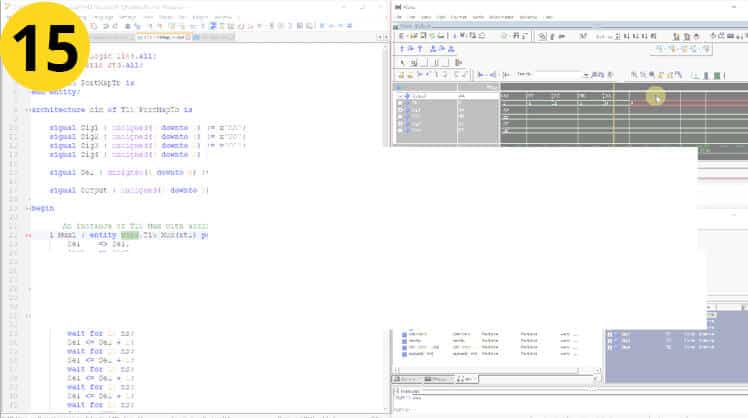Click Compile icon in ModelSim toolbar
The image size is (748, 418).
[x=541, y=36]
